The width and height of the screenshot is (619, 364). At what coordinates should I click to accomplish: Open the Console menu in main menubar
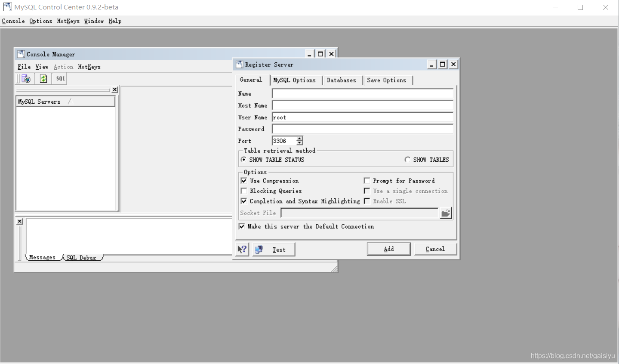coord(13,21)
